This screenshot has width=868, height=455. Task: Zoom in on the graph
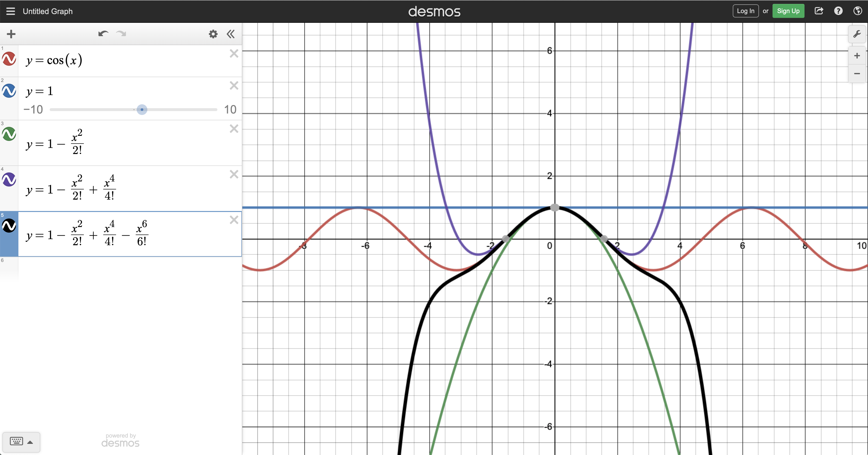pyautogui.click(x=857, y=56)
